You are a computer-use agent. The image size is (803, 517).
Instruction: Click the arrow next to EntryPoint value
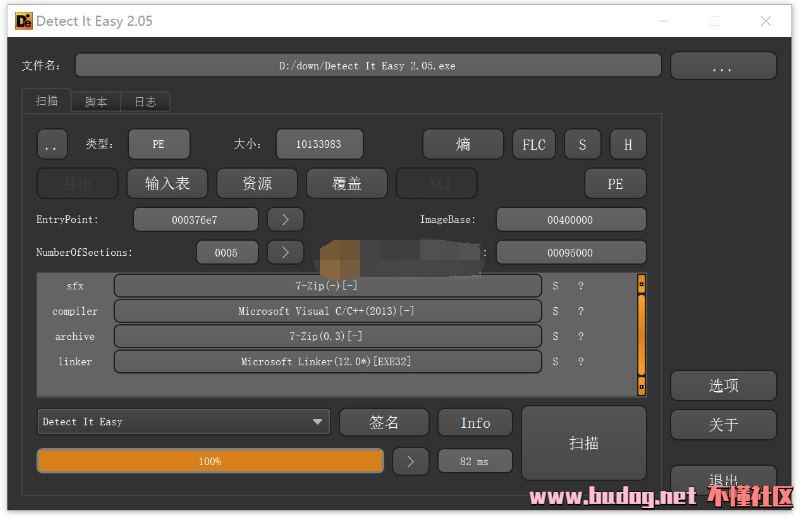[285, 220]
